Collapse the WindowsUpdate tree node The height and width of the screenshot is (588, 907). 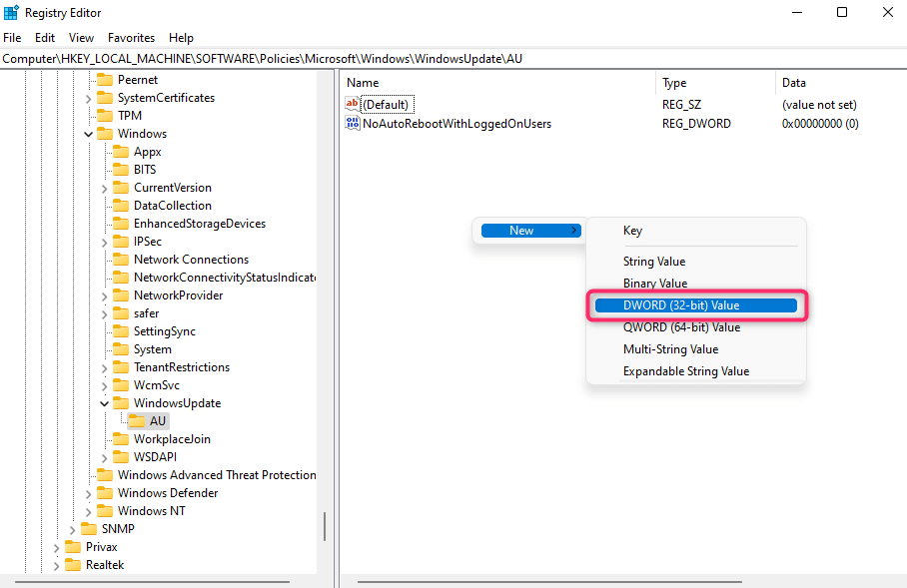pos(104,403)
